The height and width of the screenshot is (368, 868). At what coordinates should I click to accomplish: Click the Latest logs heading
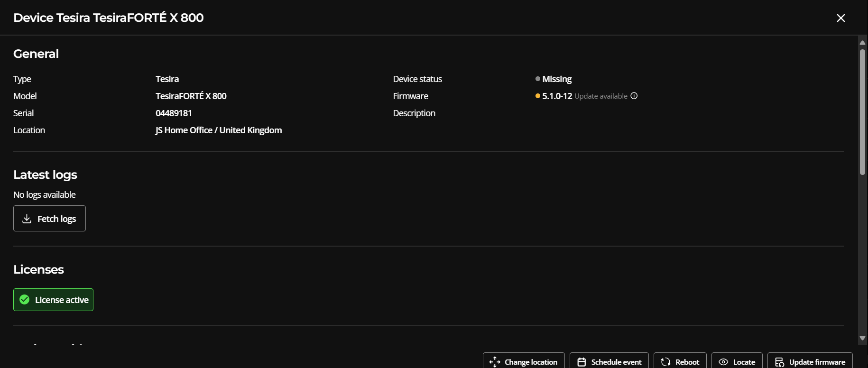pyautogui.click(x=45, y=175)
